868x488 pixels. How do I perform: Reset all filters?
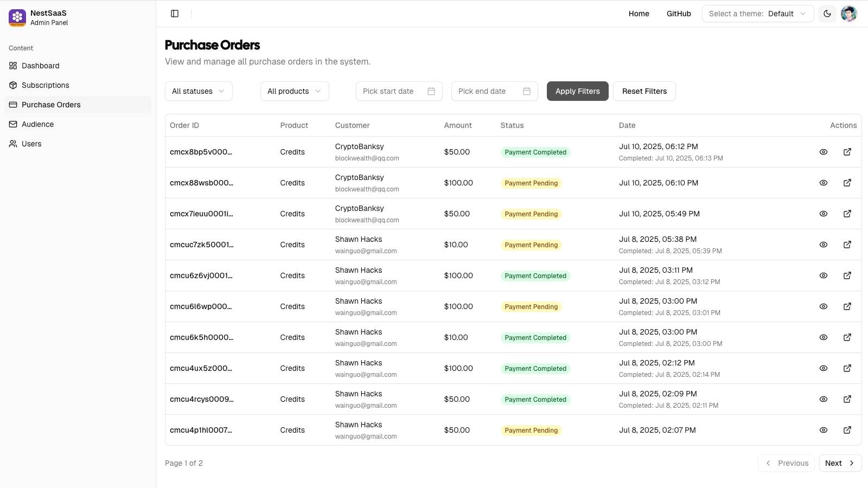tap(644, 91)
